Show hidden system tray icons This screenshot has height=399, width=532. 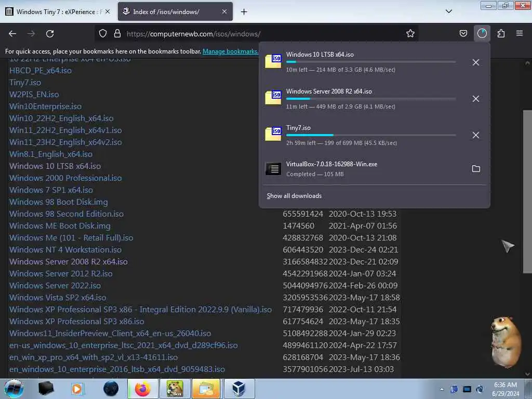(x=442, y=390)
